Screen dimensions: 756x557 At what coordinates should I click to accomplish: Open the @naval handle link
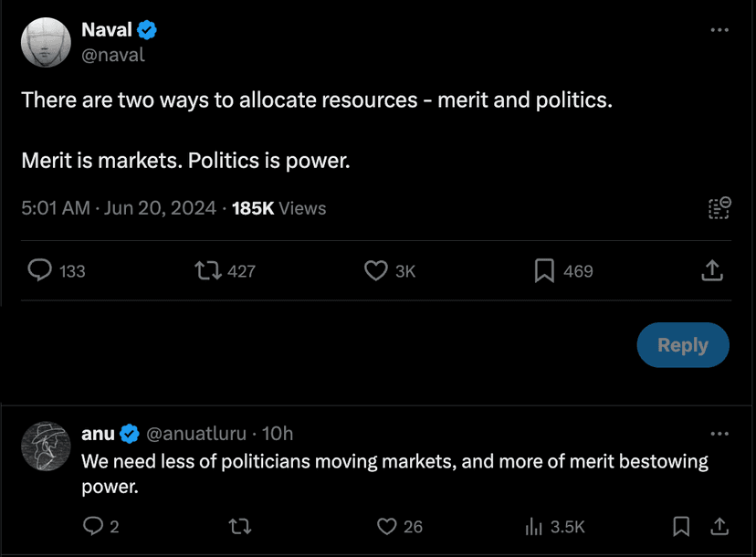coord(113,55)
